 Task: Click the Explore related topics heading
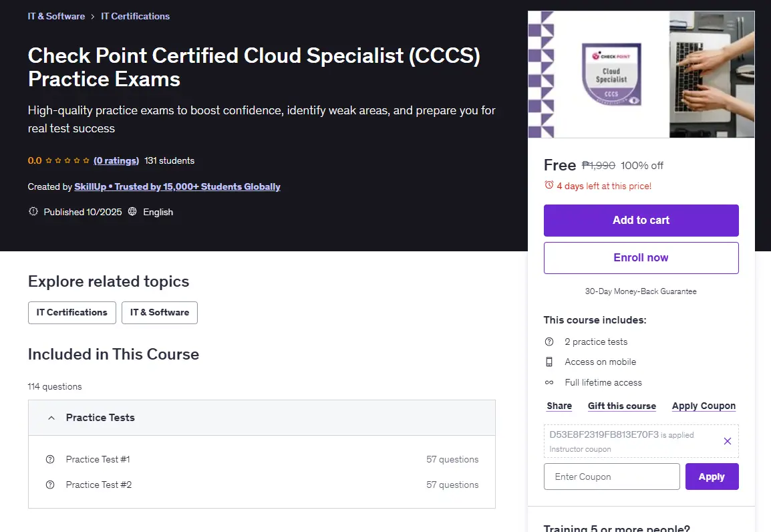coord(108,282)
